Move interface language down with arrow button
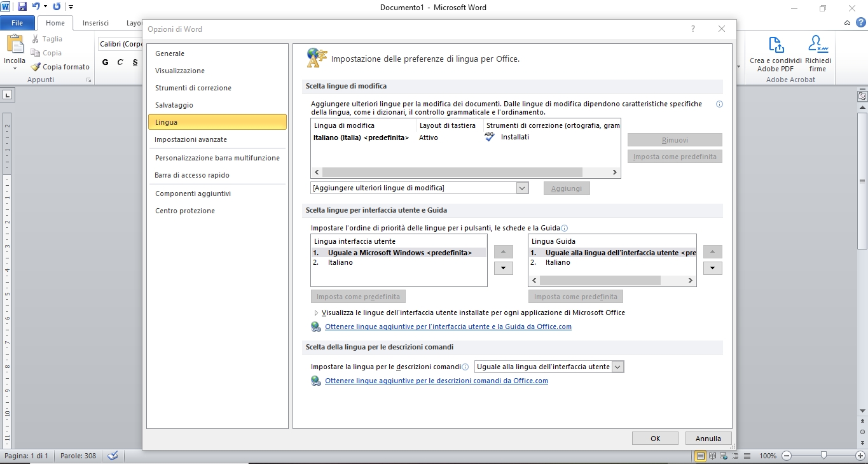Image resolution: width=868 pixels, height=464 pixels. coord(503,269)
